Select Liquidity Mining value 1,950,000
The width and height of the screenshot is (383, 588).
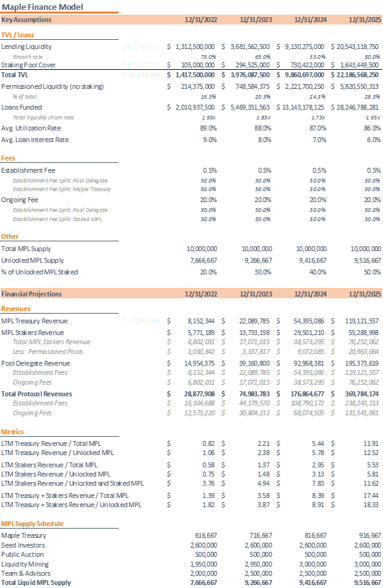point(204,564)
